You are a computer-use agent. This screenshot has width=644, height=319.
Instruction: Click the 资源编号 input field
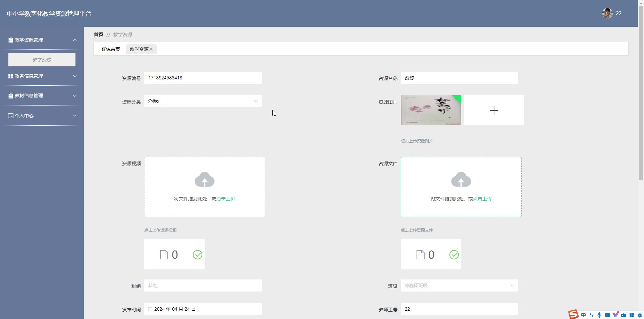[x=203, y=78]
